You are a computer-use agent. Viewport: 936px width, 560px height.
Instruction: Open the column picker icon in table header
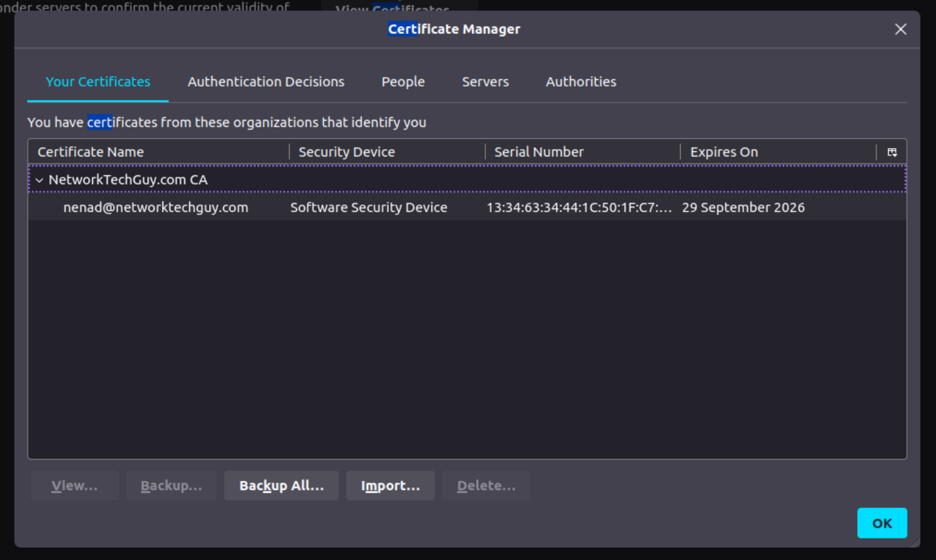point(892,152)
